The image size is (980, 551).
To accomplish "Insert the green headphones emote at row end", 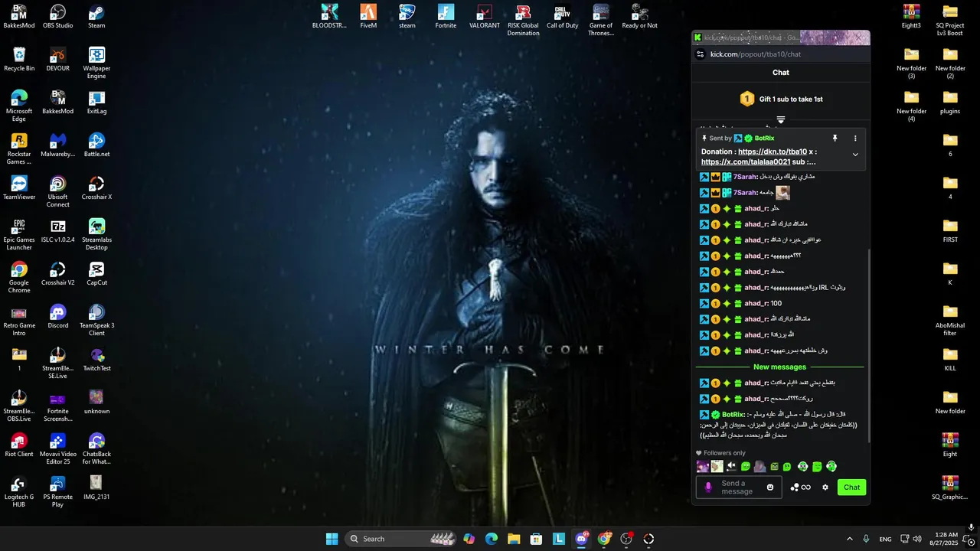I will point(831,466).
